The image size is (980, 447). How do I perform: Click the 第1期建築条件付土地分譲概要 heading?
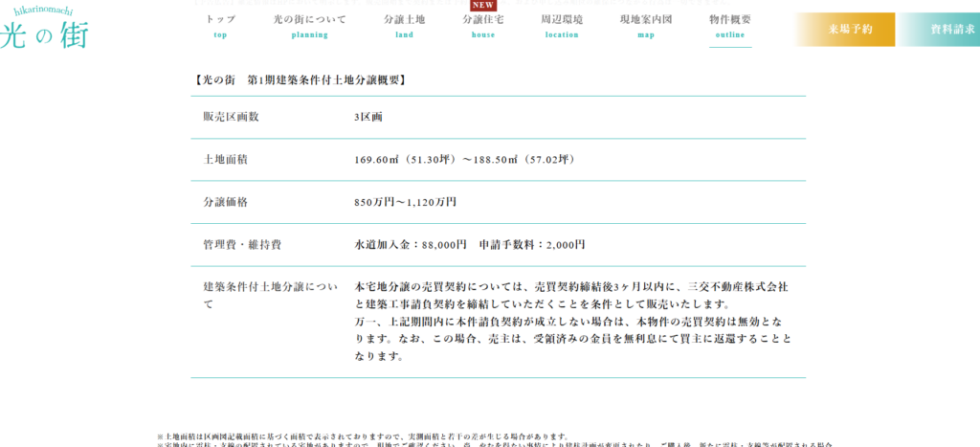point(301,80)
